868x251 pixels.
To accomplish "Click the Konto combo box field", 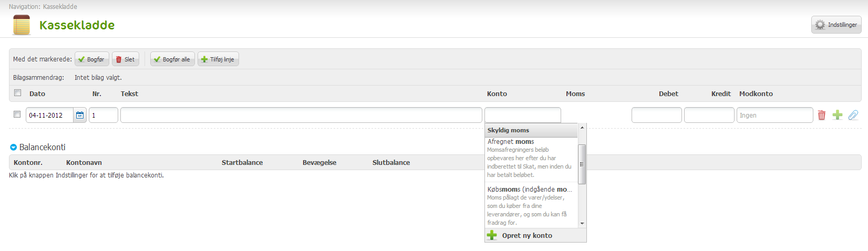I will pos(522,115).
